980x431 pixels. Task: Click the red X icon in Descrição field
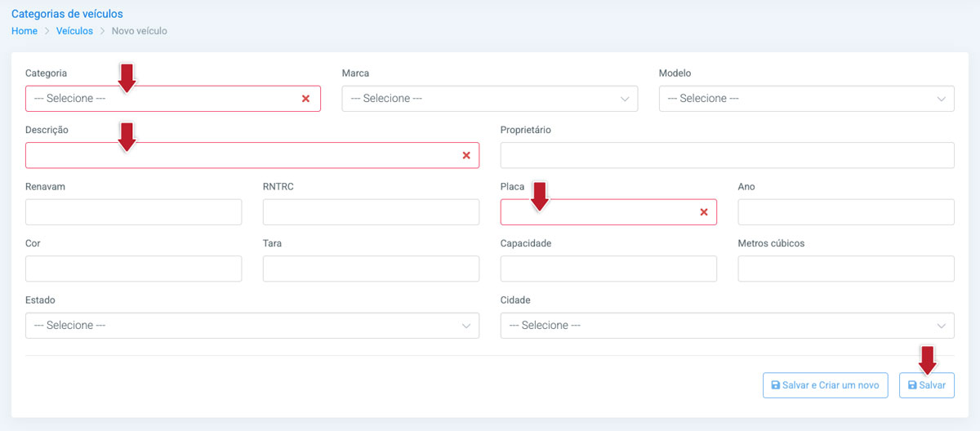click(x=466, y=155)
